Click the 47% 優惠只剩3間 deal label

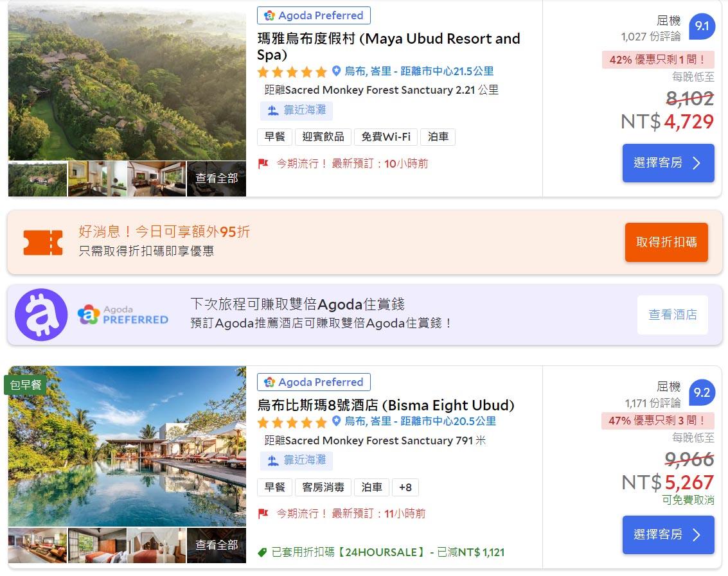pos(657,421)
